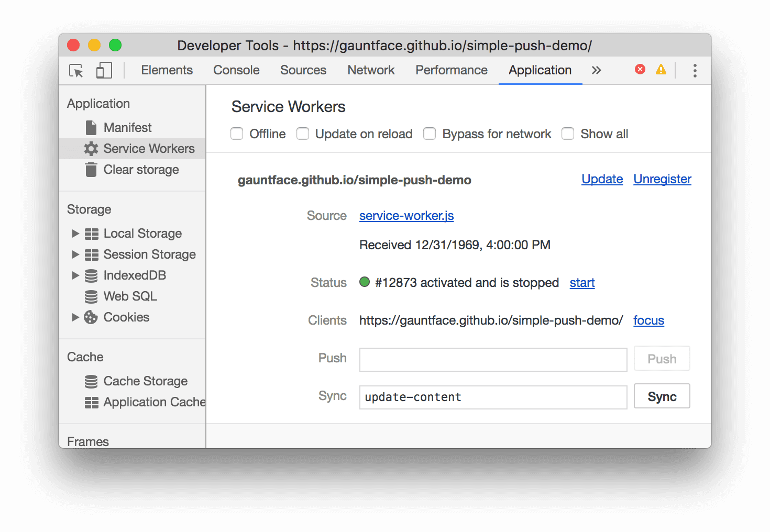Image resolution: width=770 pixels, height=532 pixels.
Task: Select the inspect element cursor icon
Action: point(76,70)
